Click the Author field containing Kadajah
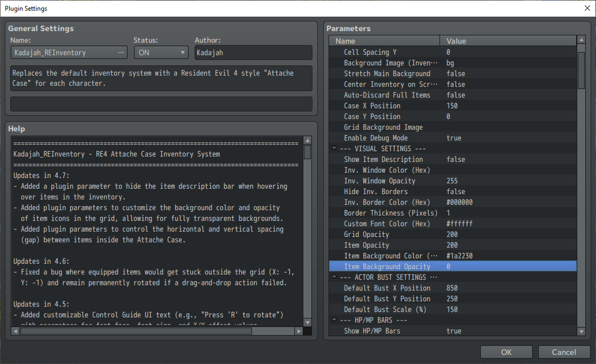The image size is (596, 364). (253, 53)
